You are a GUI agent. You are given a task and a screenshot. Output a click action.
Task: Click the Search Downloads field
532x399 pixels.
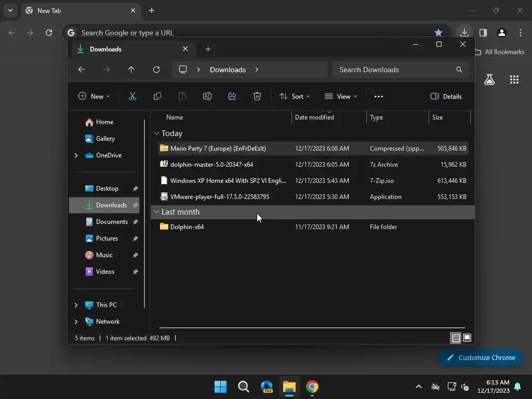point(401,70)
